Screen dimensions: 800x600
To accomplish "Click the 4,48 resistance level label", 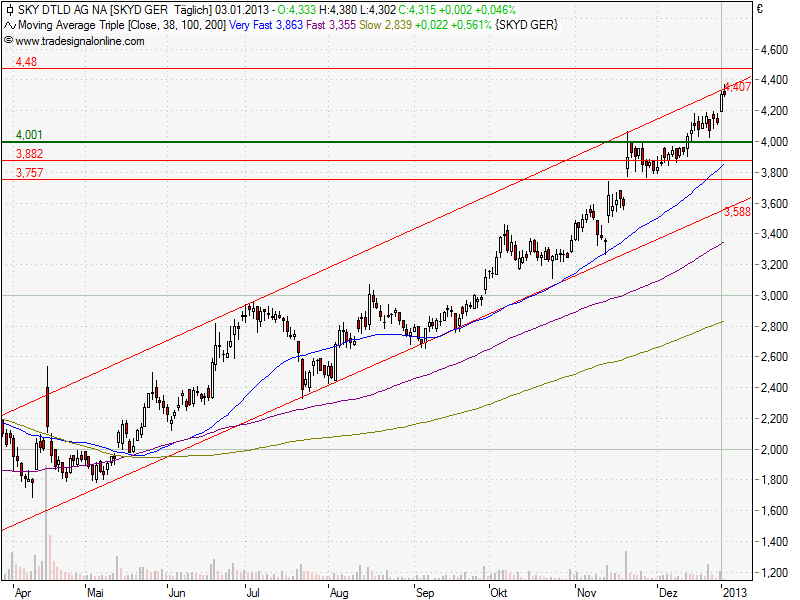I will click(x=27, y=62).
